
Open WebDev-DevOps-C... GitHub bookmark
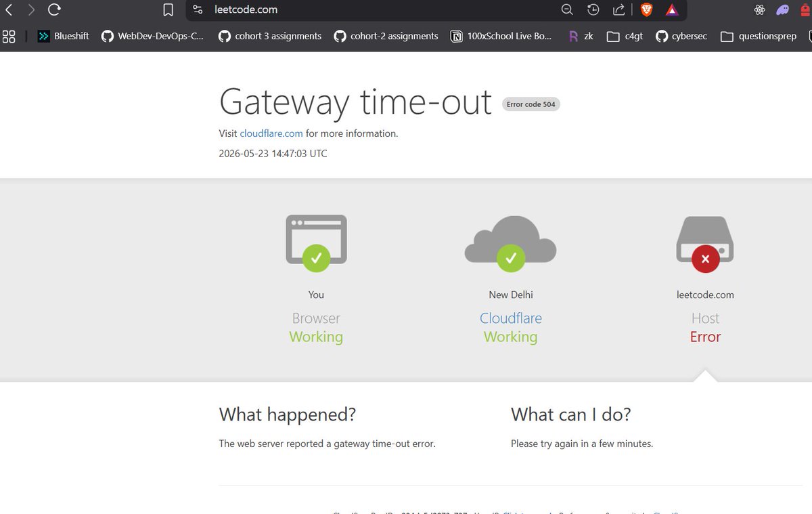pos(152,36)
